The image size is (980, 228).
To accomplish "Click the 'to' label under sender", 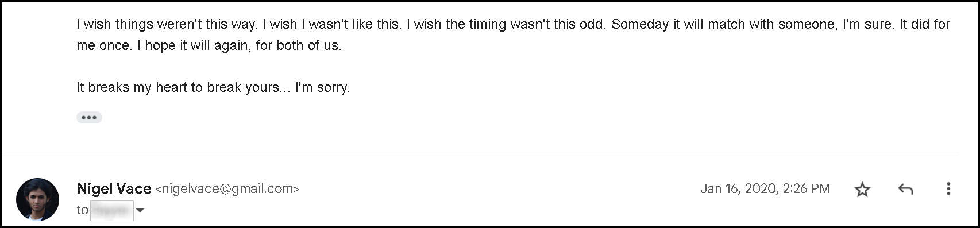I will point(83,210).
